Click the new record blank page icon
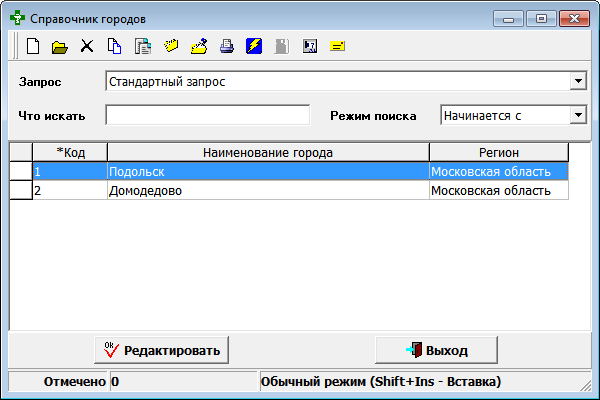The height and width of the screenshot is (400, 600). [x=33, y=46]
